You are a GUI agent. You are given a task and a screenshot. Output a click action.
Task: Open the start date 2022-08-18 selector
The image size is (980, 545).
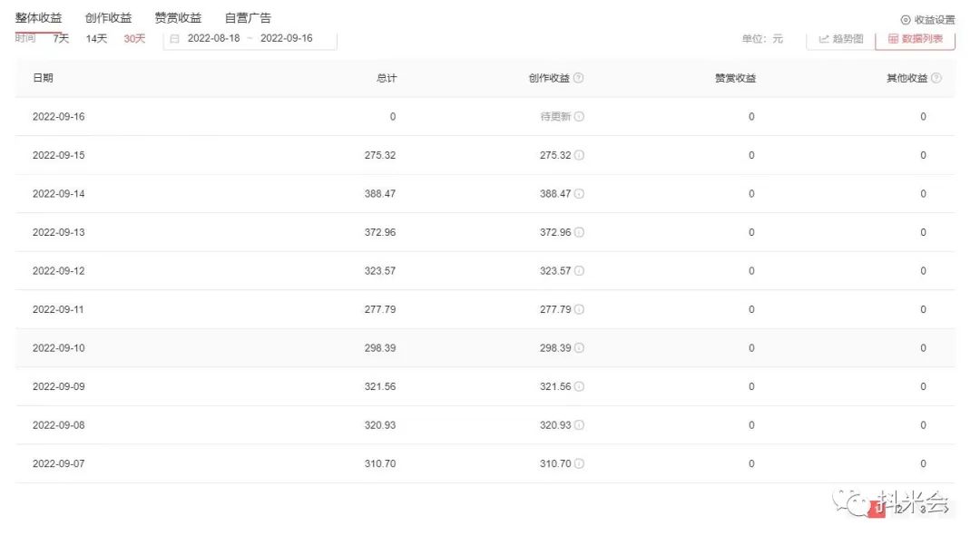click(x=216, y=39)
